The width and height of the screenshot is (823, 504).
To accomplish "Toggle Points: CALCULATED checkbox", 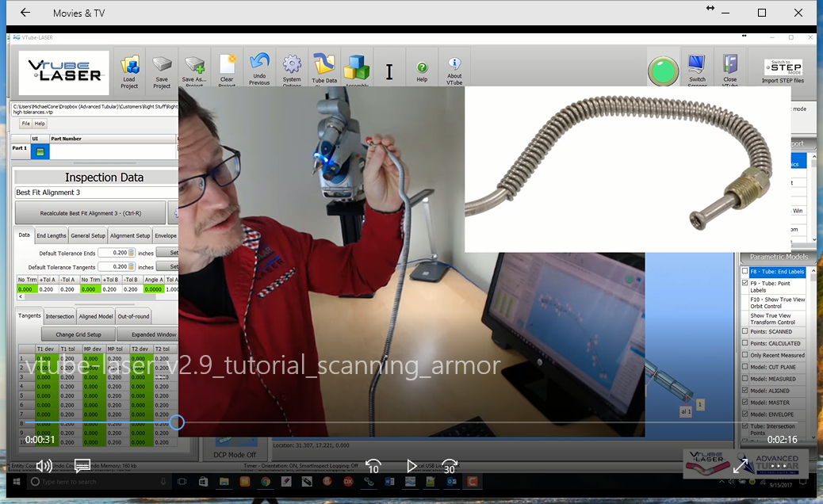I will (x=745, y=343).
